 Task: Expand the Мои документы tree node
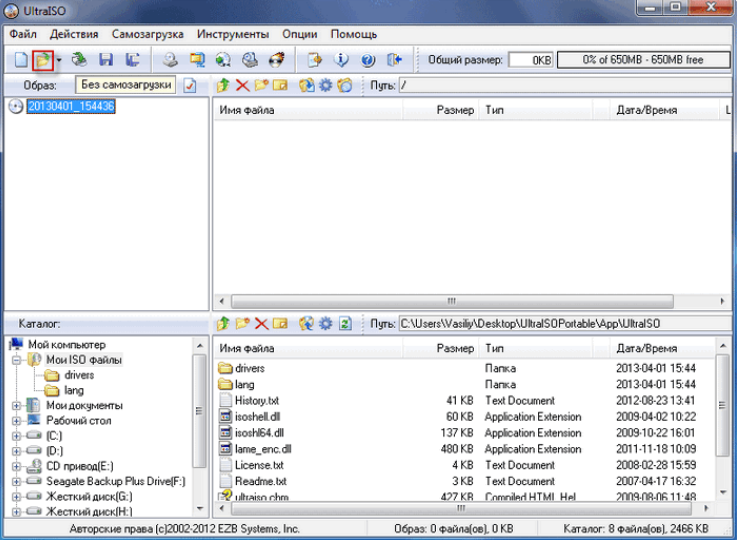(x=16, y=406)
